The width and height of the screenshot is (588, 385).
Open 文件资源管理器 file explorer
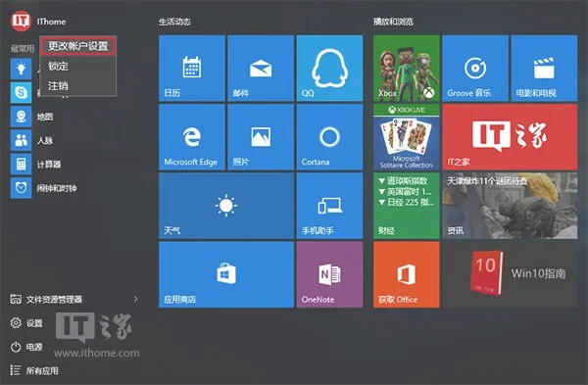click(x=46, y=299)
